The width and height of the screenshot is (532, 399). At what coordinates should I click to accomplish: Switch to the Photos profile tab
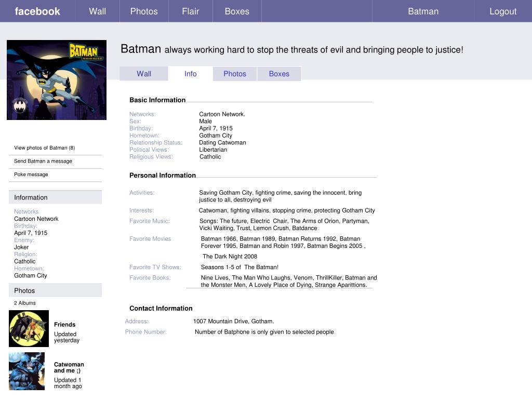pyautogui.click(x=235, y=74)
